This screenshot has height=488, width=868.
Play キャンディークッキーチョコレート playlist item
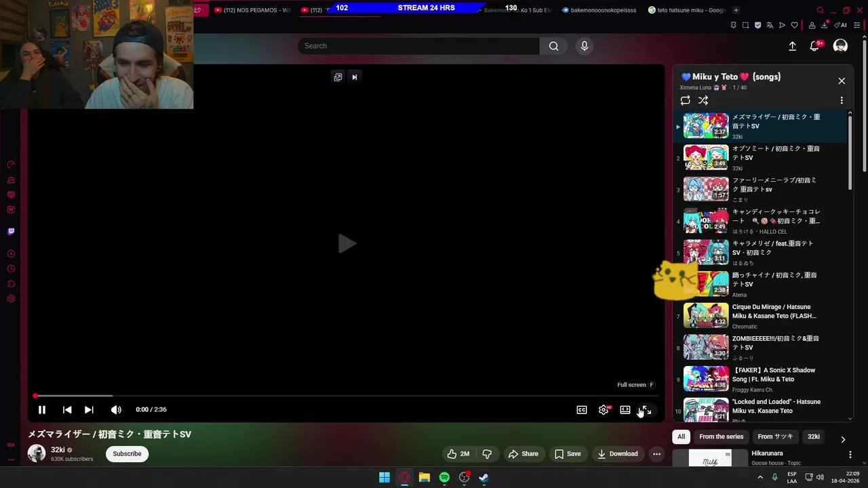pyautogui.click(x=759, y=221)
